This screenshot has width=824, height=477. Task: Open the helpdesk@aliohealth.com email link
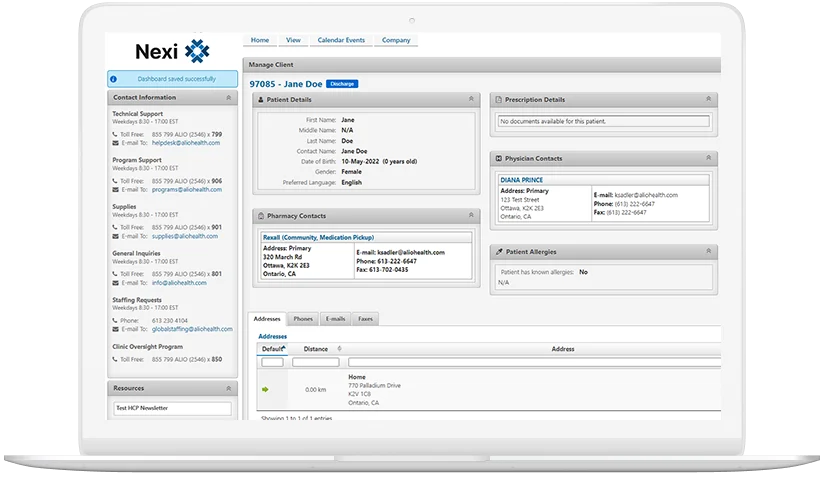coord(186,142)
